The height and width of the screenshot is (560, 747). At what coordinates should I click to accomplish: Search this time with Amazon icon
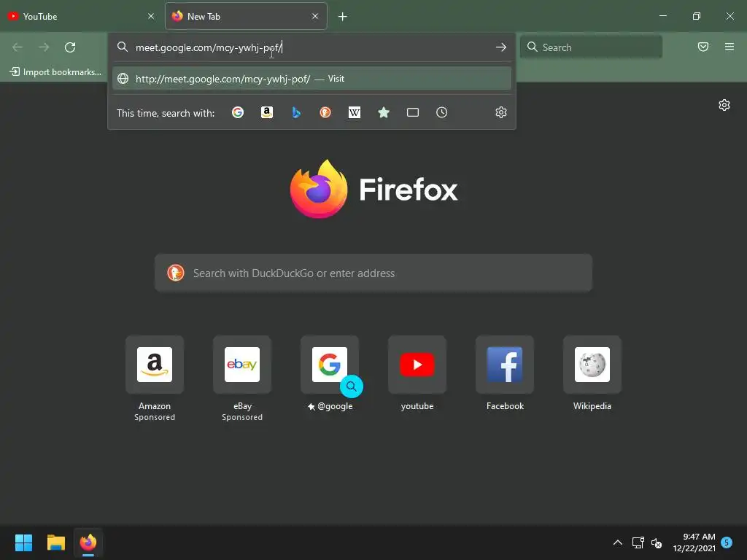267,112
